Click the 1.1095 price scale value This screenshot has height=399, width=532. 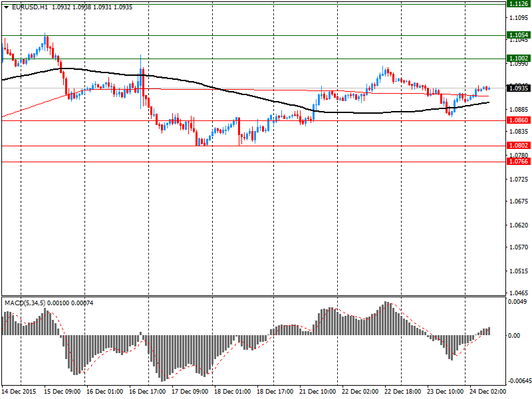tap(519, 18)
